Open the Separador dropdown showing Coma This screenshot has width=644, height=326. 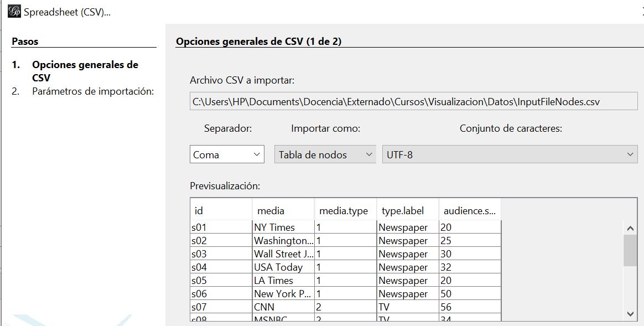coord(227,155)
